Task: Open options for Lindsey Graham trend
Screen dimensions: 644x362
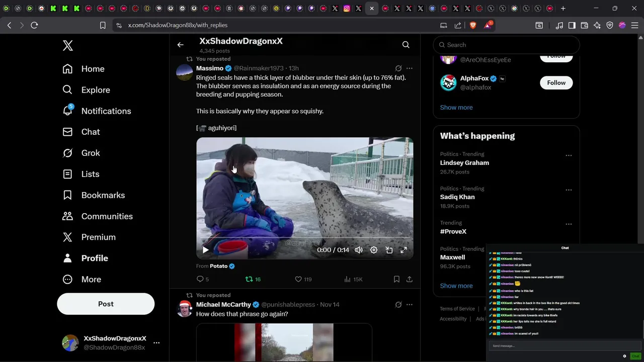Action: click(569, 155)
